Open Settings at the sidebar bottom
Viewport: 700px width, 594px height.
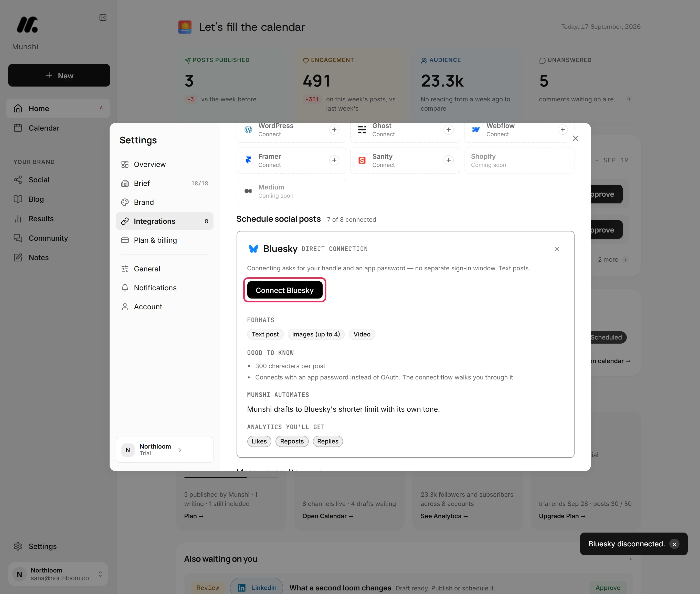coord(58,546)
